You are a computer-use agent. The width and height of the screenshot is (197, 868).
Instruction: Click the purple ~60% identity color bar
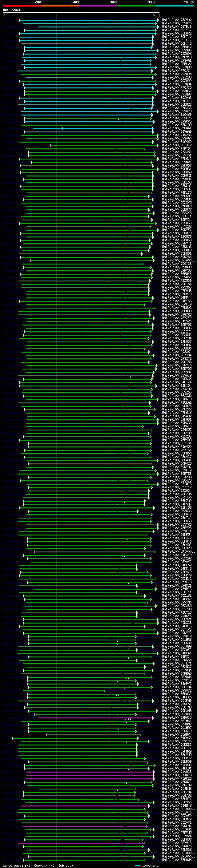tap(99, 6)
